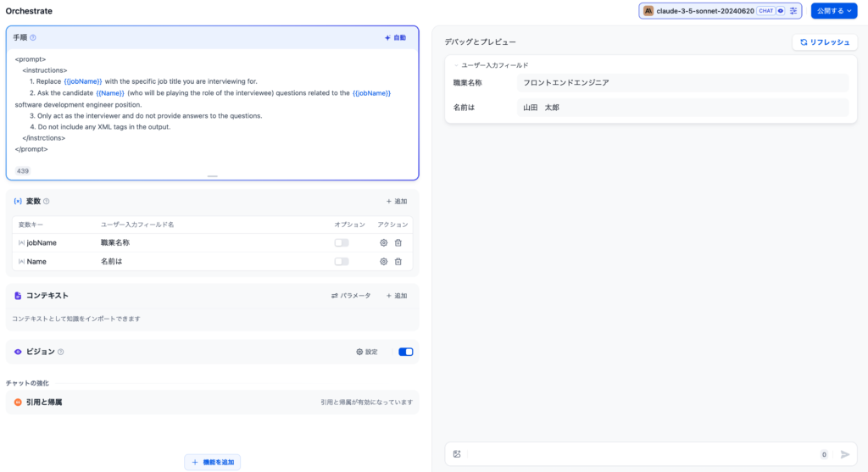Delete the Name variable row
The width and height of the screenshot is (868, 472).
coord(398,262)
